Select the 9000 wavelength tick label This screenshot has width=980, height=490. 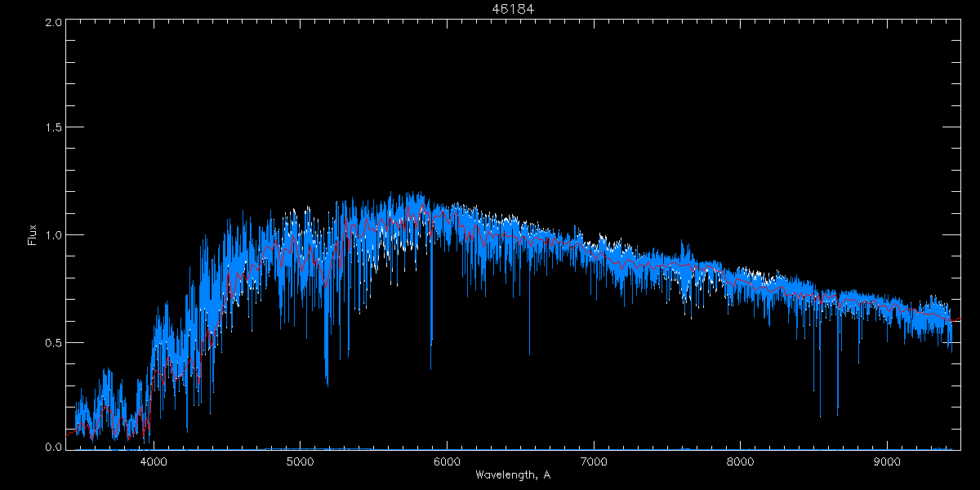(888, 461)
